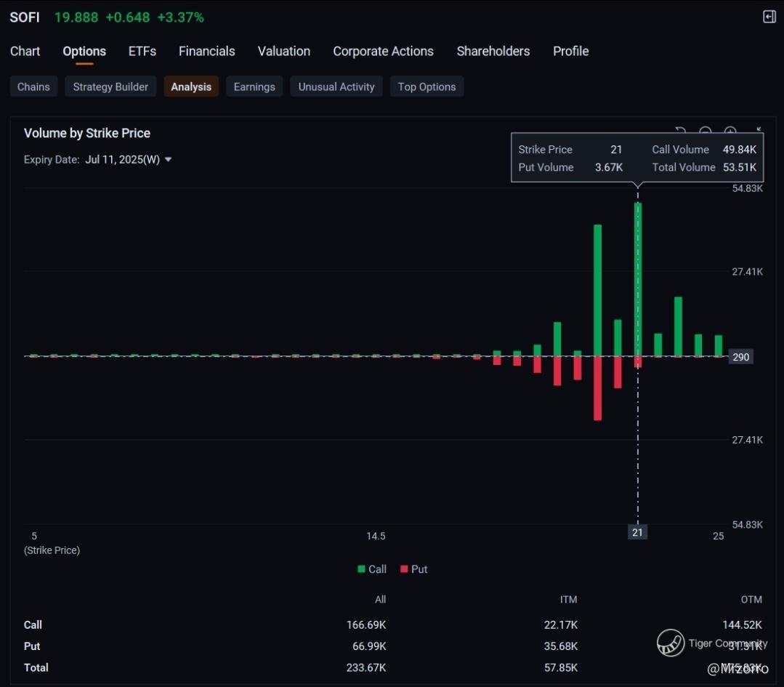Click the chart zoom in icon
The image size is (784, 687).
730,132
